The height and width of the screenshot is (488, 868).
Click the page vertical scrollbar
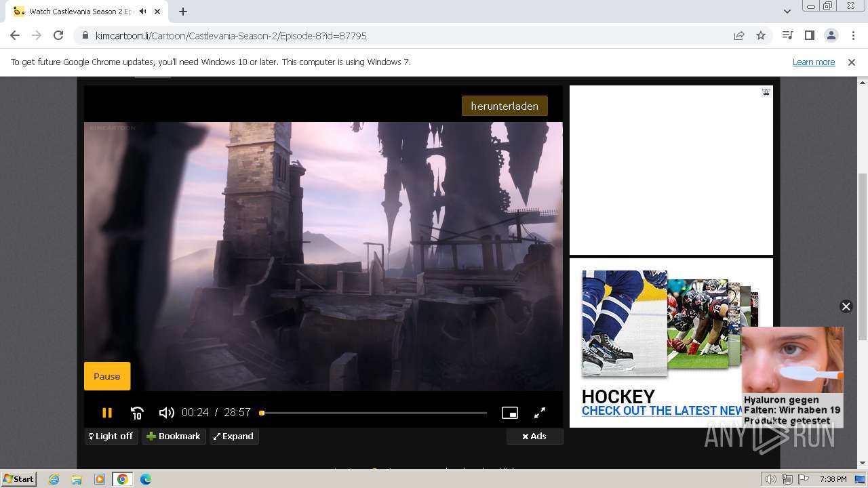(862, 258)
